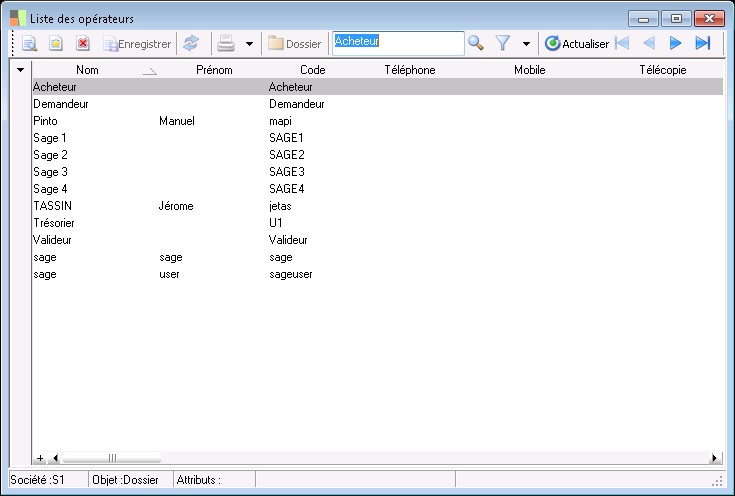Open the printer dropdown arrow
The image size is (735, 496).
click(249, 44)
